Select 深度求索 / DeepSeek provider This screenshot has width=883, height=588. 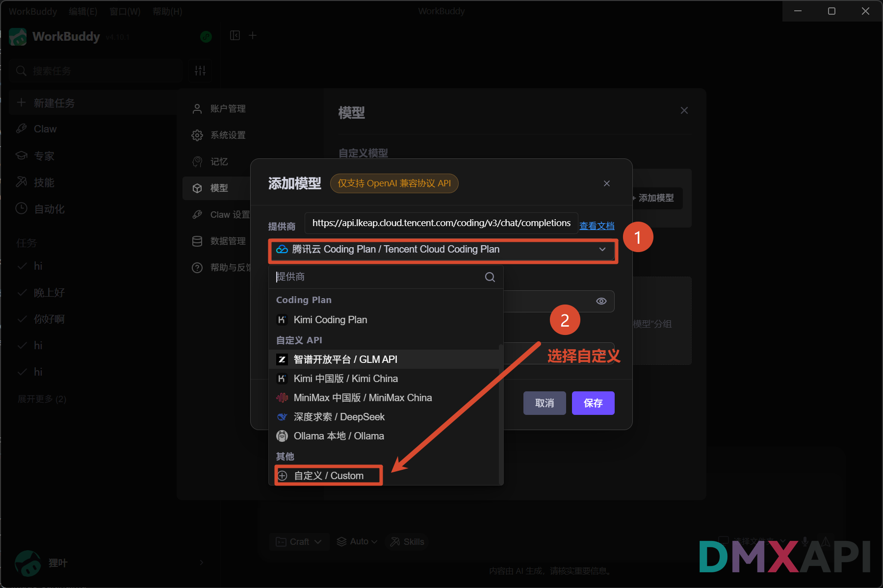(384, 417)
